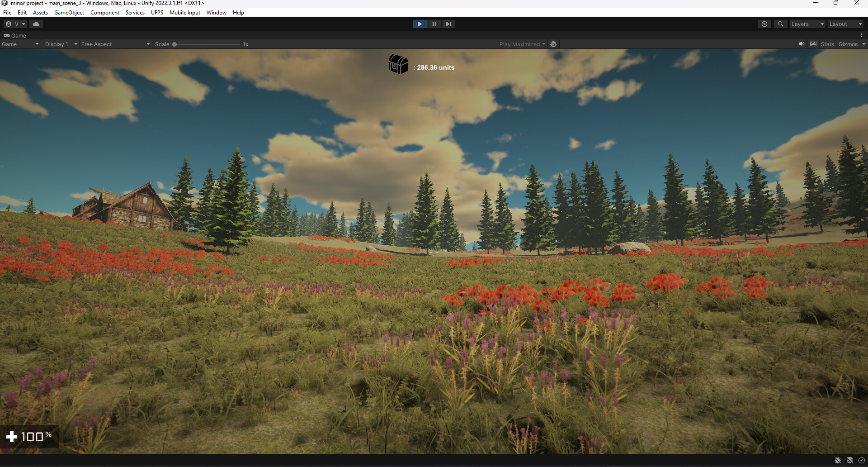Pause the running game
The height and width of the screenshot is (467, 868).
pos(434,24)
